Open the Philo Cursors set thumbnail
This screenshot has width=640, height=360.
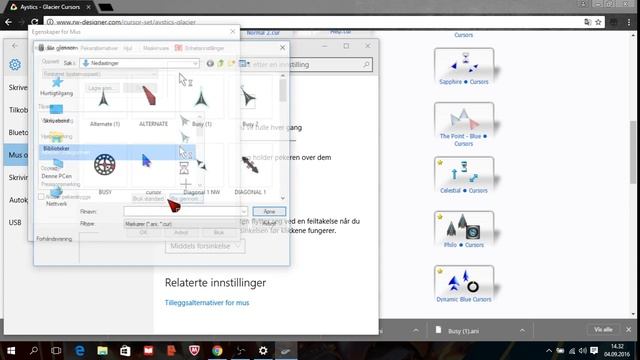(x=464, y=227)
